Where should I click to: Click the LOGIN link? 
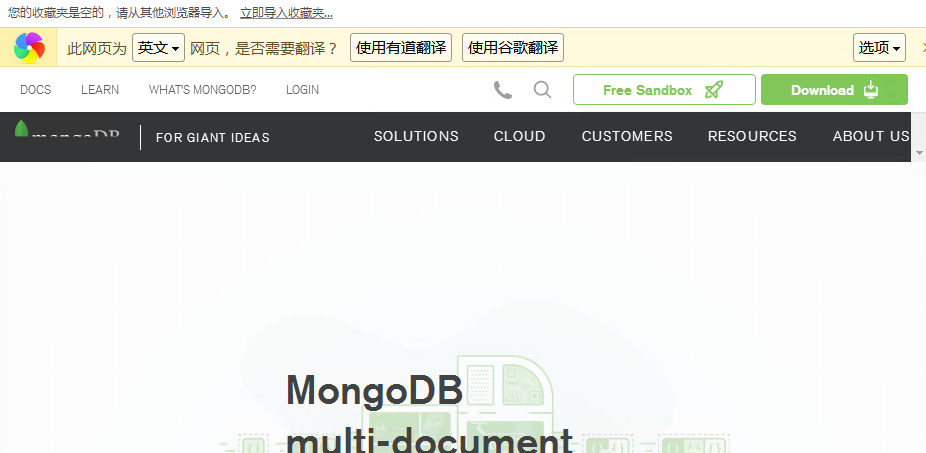302,90
